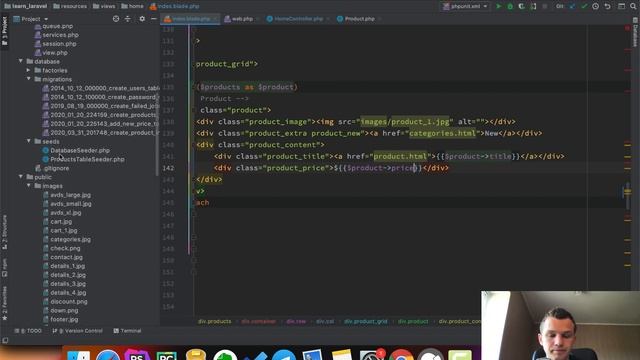
Task: Collapse the migrations folder
Action: pyautogui.click(x=29, y=79)
